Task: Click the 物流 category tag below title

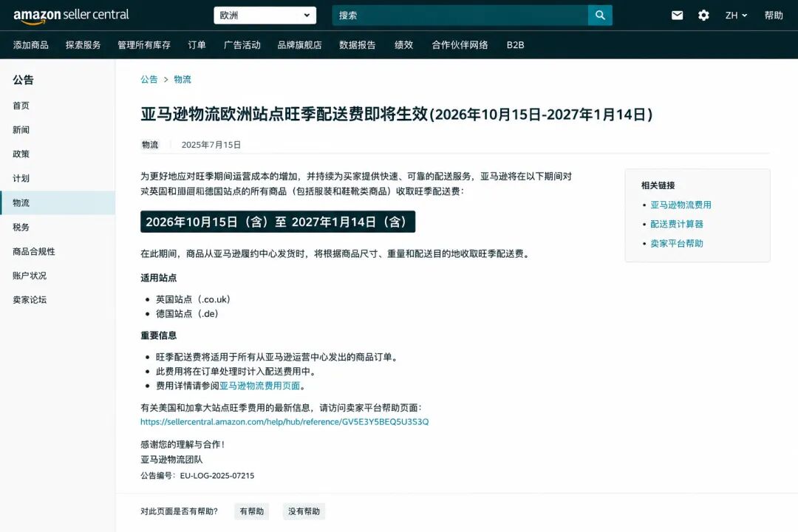Action: point(149,145)
